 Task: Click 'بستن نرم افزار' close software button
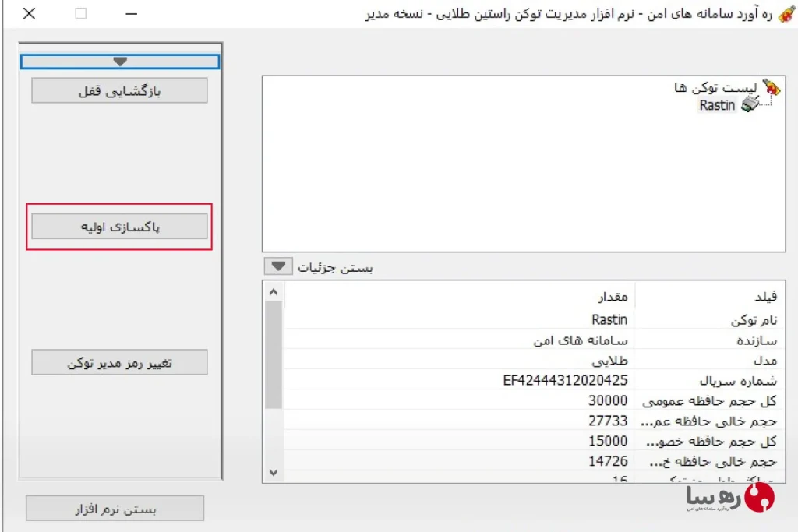click(x=115, y=508)
